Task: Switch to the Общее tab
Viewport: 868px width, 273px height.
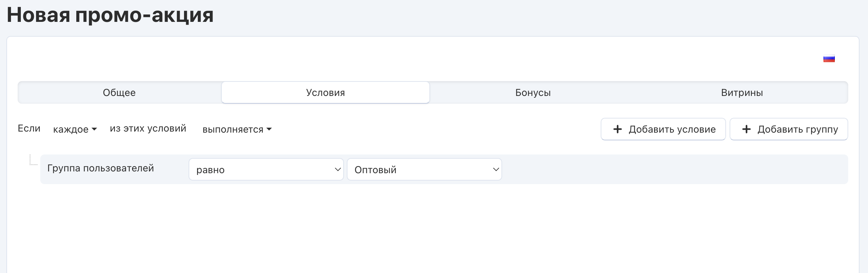Action: coord(119,93)
